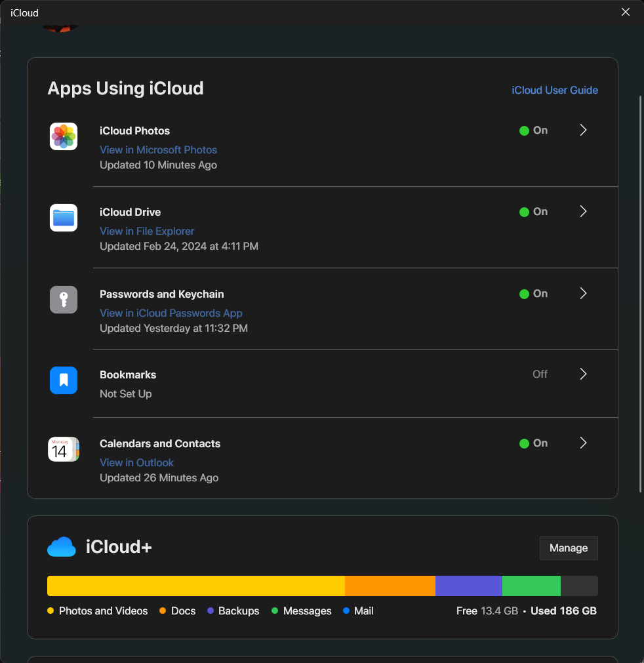Click the Calendars and Contacts title
The image size is (644, 663).
pyautogui.click(x=160, y=443)
